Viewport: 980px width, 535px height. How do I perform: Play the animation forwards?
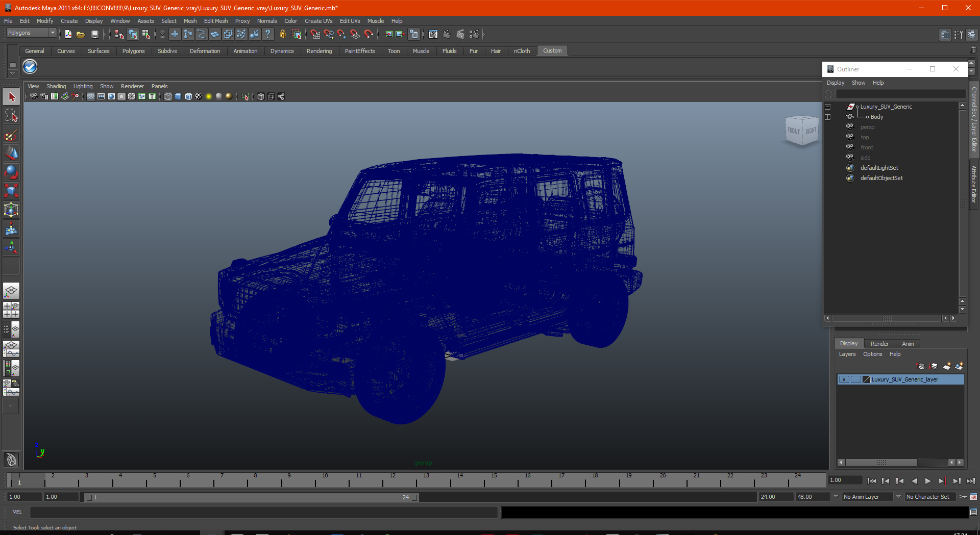tap(928, 481)
